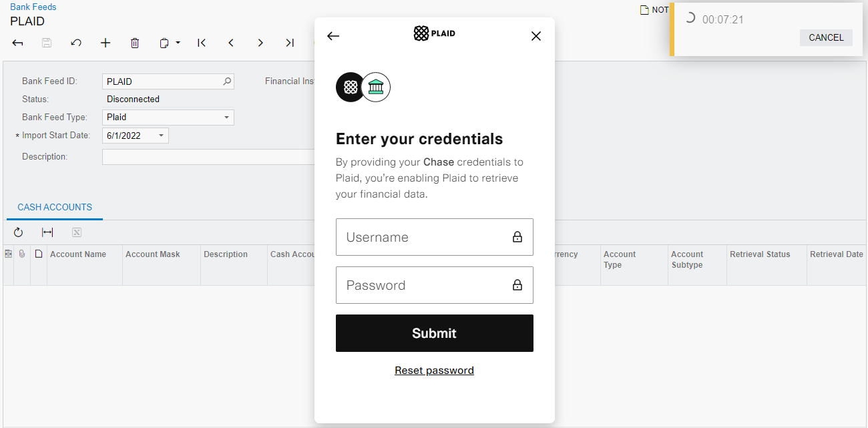Delete the current bank feed record
868x428 pixels.
point(135,43)
